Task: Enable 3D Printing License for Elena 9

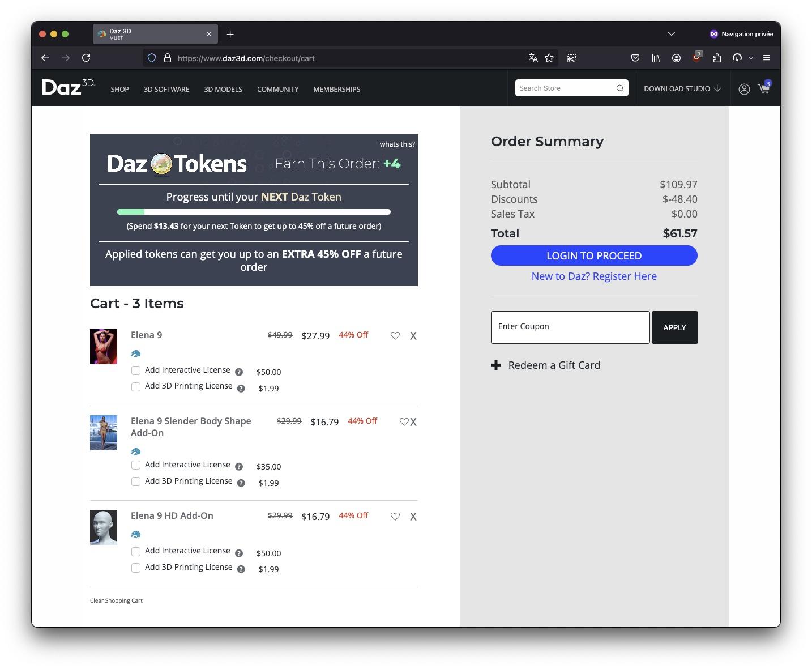Action: (x=136, y=387)
